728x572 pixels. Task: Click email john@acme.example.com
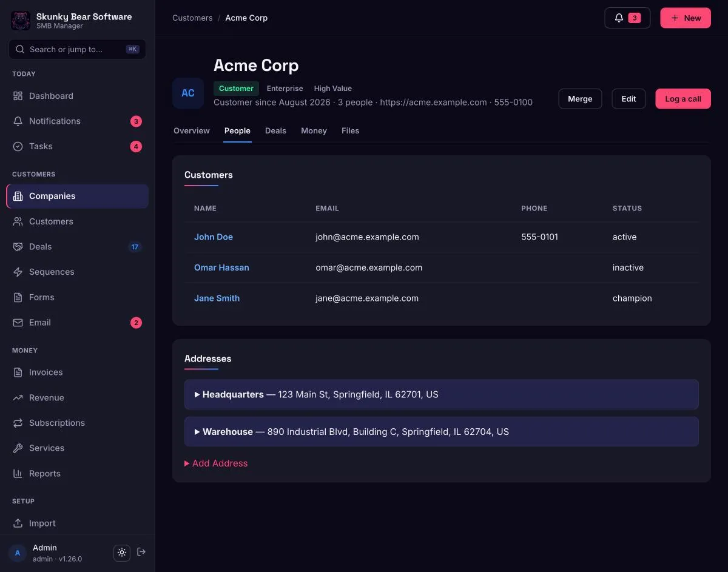tap(367, 237)
